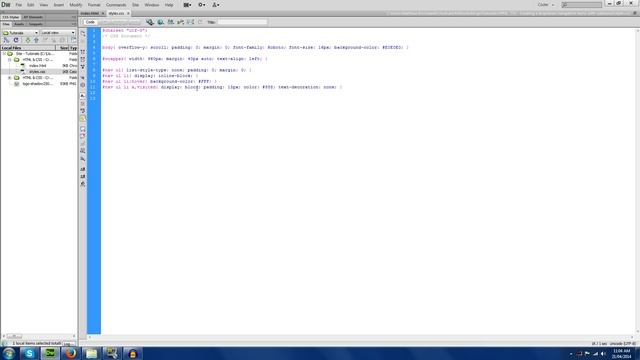Select parent tag in coding toolbar
640x360 pixels.
click(83, 77)
